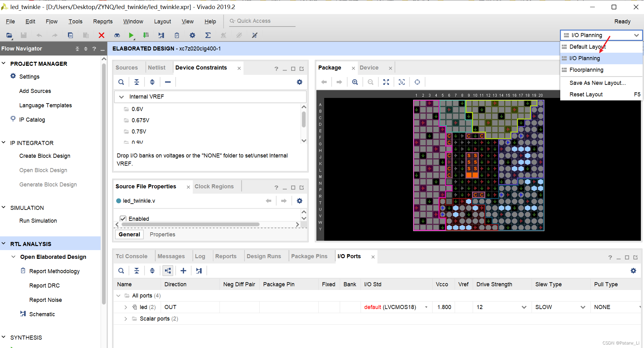Click the Source File Properties horizontal scrollbar
Image resolution: width=644 pixels, height=348 pixels.
pyautogui.click(x=190, y=225)
